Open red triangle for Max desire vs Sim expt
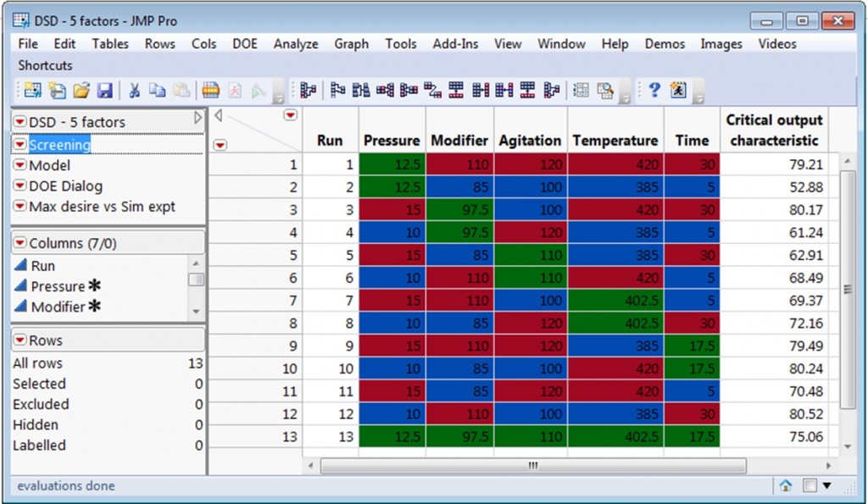Image resolution: width=868 pixels, height=504 pixels. [x=20, y=206]
